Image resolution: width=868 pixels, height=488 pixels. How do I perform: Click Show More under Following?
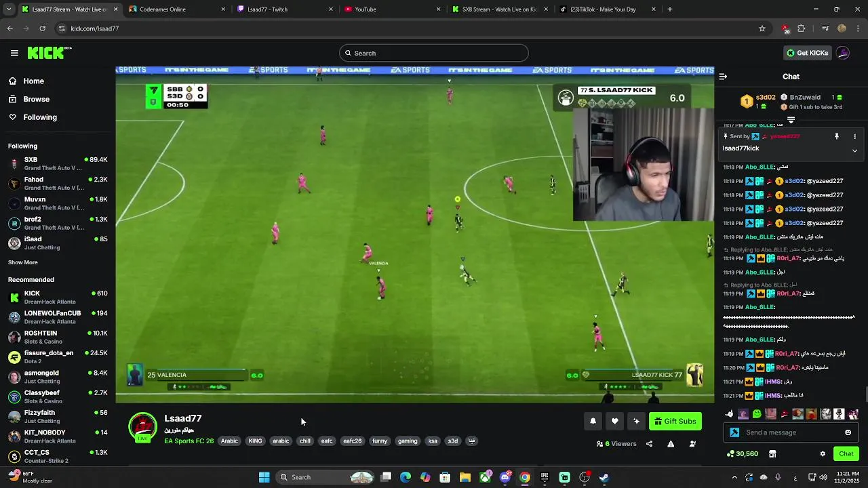click(x=23, y=262)
